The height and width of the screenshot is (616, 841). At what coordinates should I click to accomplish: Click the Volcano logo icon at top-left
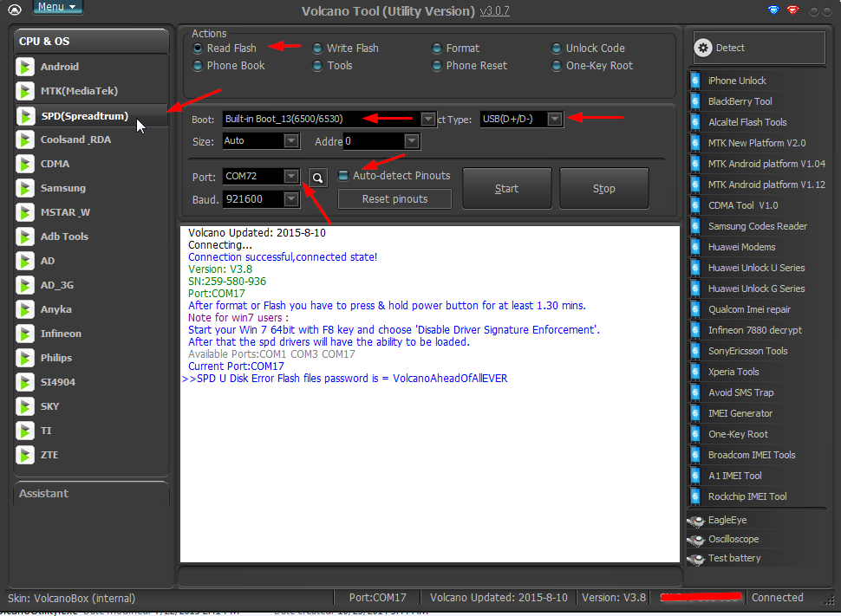click(x=15, y=10)
